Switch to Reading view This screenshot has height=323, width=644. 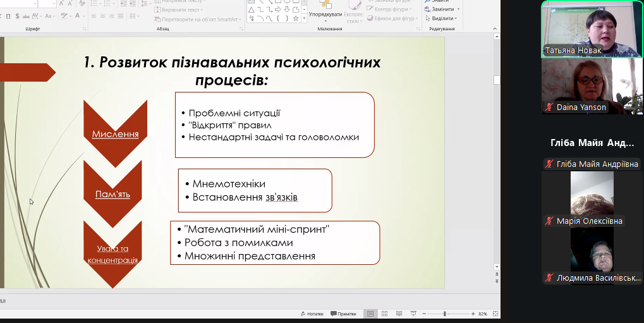tap(399, 314)
